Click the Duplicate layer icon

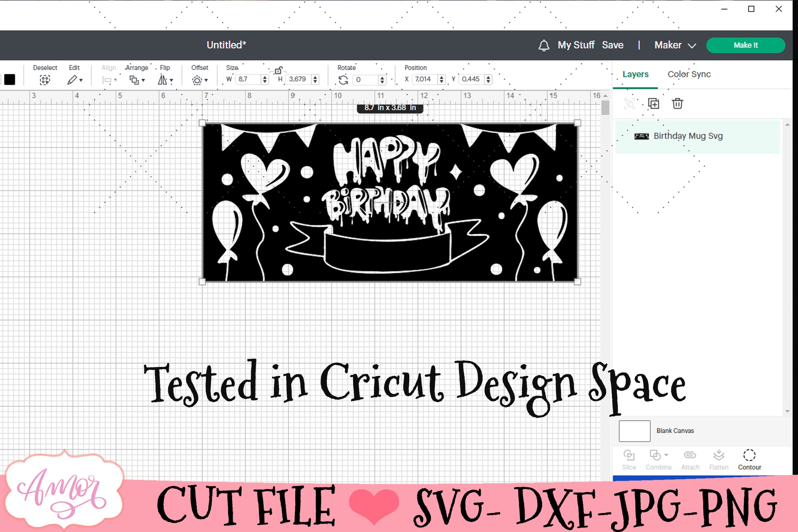tap(654, 103)
